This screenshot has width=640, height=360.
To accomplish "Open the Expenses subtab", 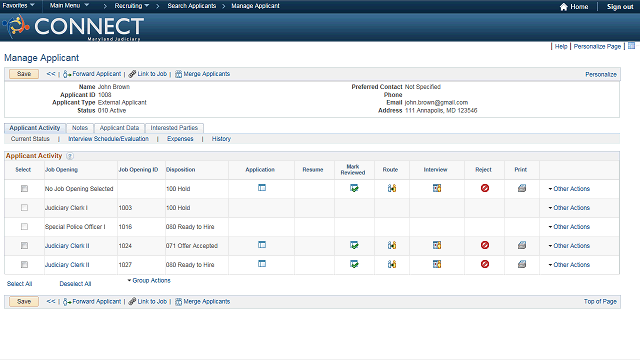I will point(180,139).
